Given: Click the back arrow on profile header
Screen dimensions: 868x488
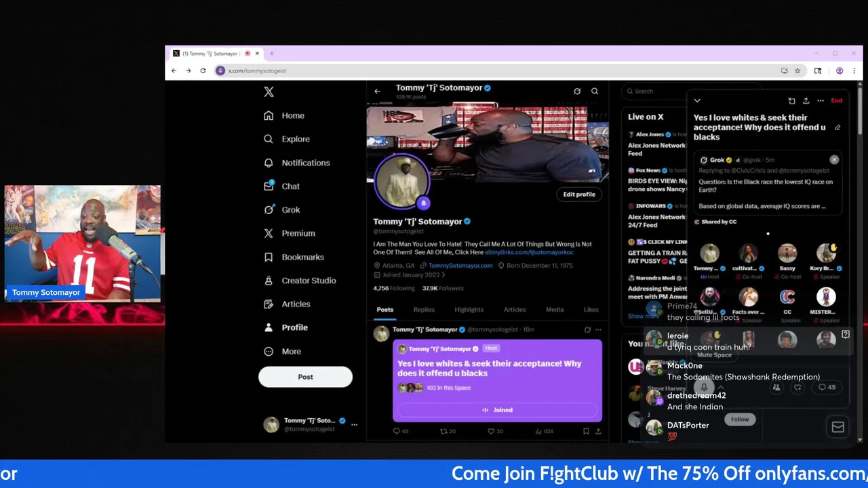Looking at the screenshot, I should (x=378, y=91).
